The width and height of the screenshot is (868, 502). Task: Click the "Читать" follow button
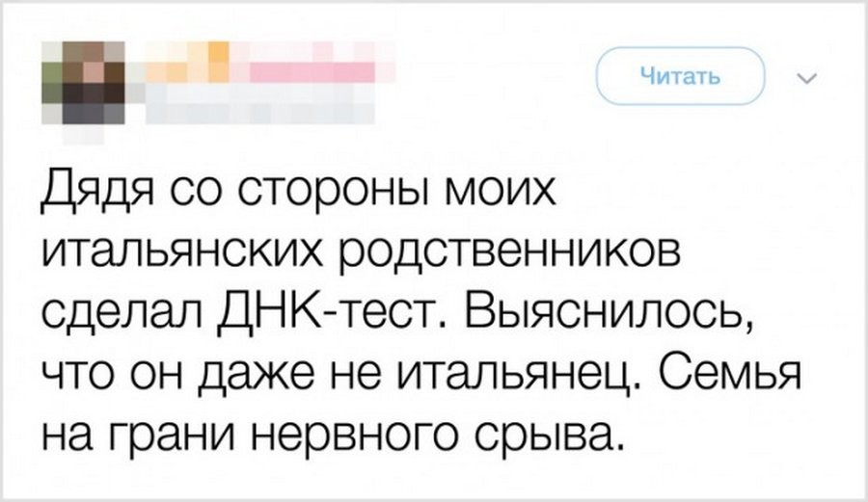[x=680, y=76]
